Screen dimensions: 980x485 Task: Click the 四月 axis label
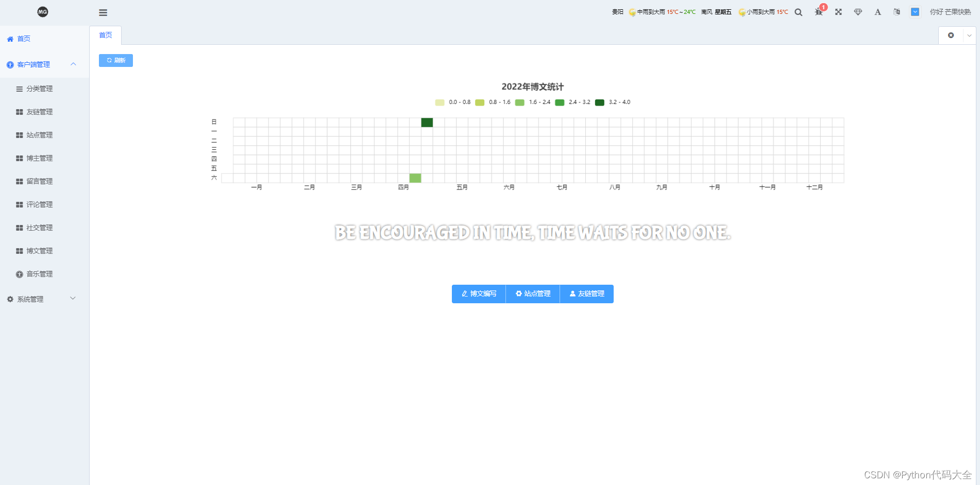pyautogui.click(x=403, y=187)
